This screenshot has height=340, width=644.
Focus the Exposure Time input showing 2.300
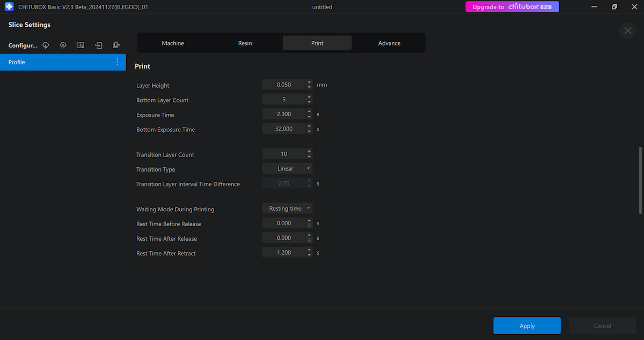[284, 114]
